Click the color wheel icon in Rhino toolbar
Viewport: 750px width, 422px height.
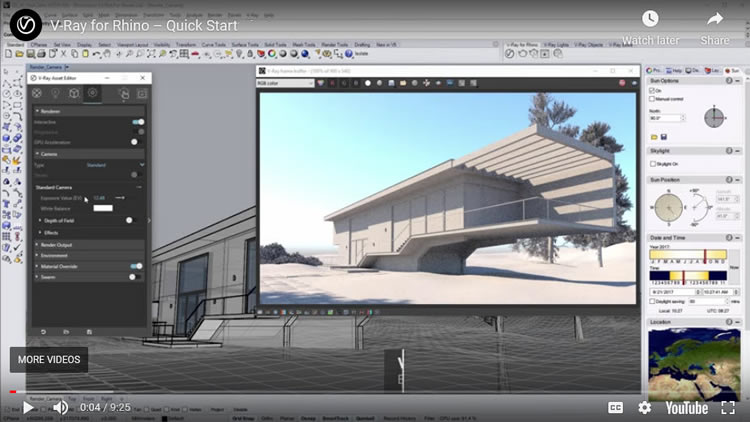click(x=272, y=54)
